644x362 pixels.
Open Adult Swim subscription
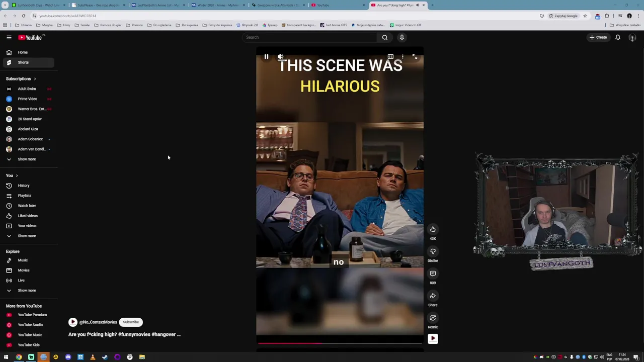[28, 89]
